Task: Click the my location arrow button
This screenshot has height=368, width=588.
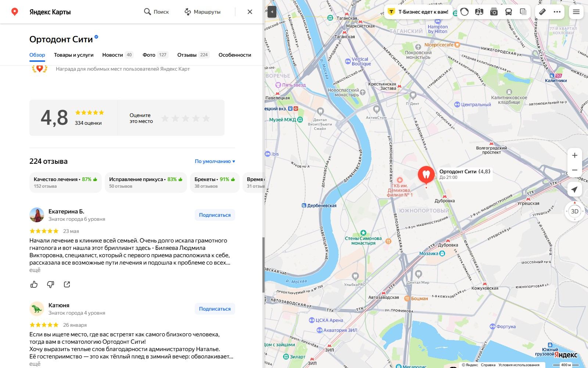Action: [575, 190]
